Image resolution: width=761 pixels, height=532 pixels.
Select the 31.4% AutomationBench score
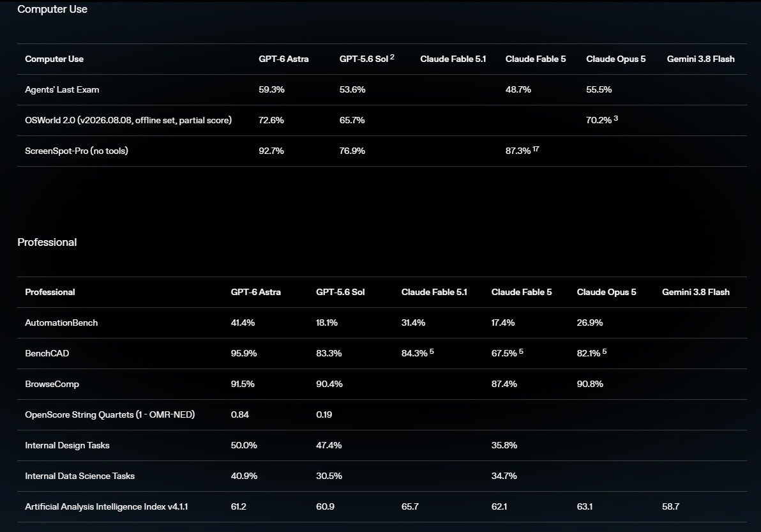413,323
